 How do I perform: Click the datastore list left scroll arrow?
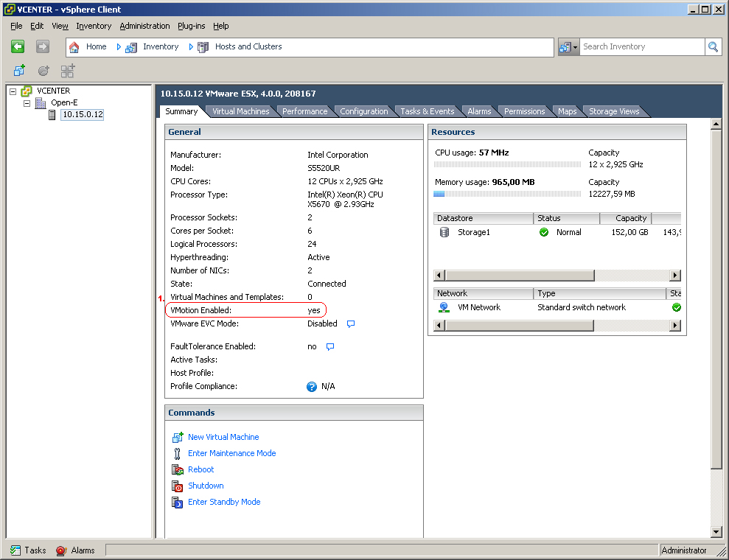pyautogui.click(x=439, y=276)
